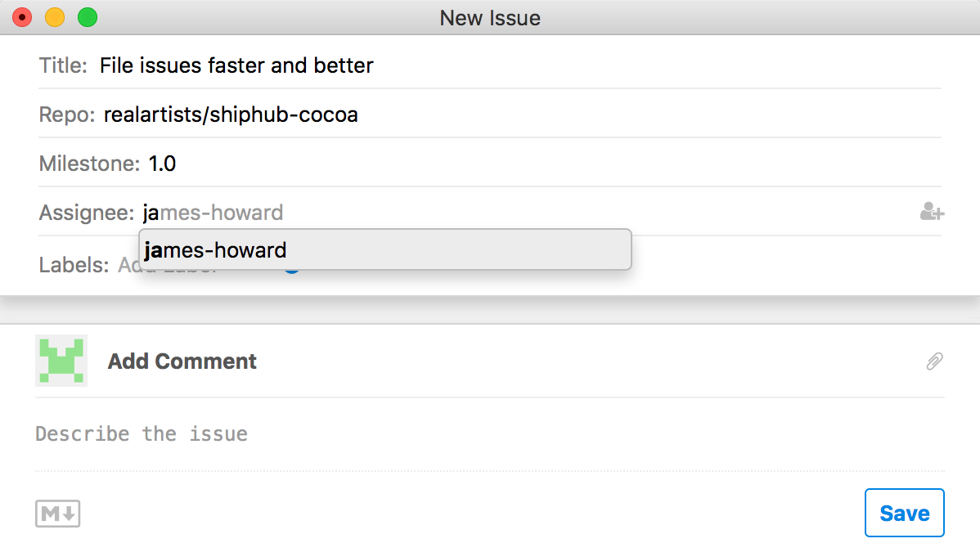Click the New Issue title bar text
The height and width of the screenshot is (552, 980).
point(489,17)
